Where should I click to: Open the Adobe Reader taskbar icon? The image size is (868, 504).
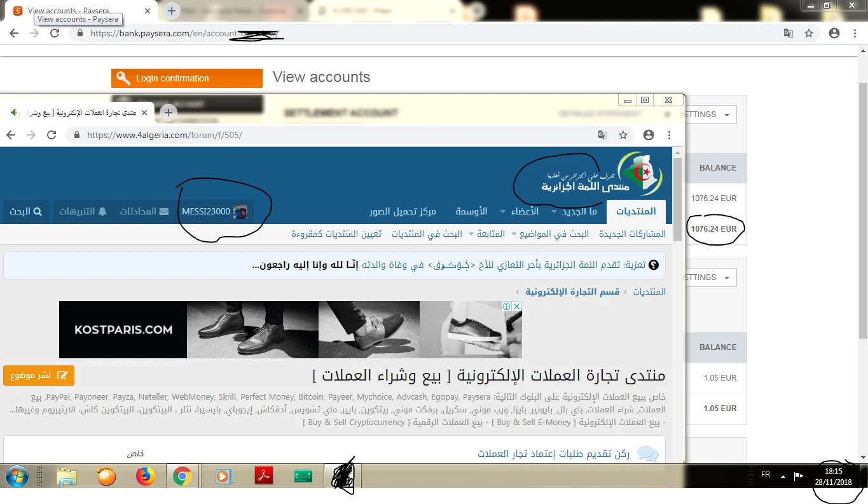264,476
